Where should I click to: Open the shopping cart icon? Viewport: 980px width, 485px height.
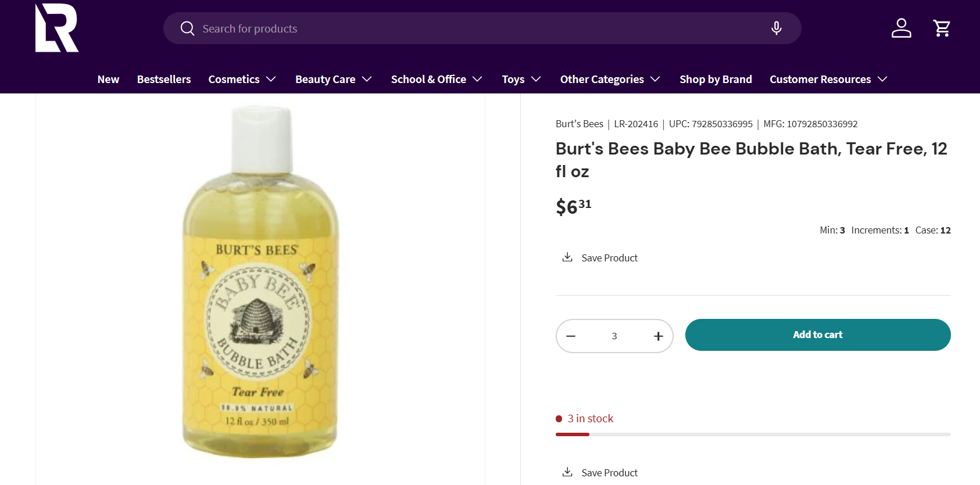tap(942, 28)
